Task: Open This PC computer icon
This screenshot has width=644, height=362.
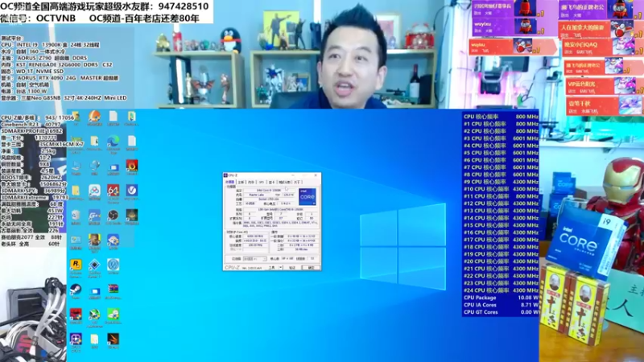Action: [76, 166]
